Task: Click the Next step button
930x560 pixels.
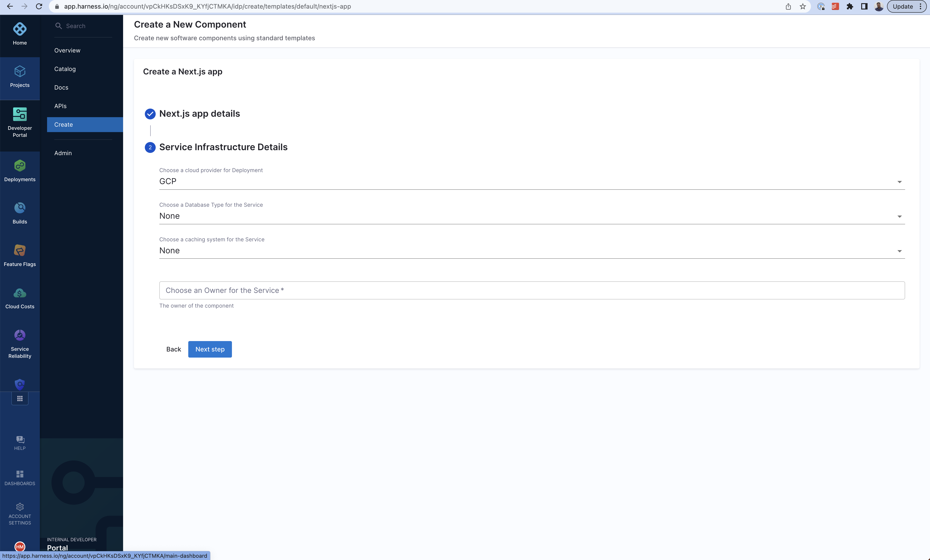Action: (x=210, y=349)
